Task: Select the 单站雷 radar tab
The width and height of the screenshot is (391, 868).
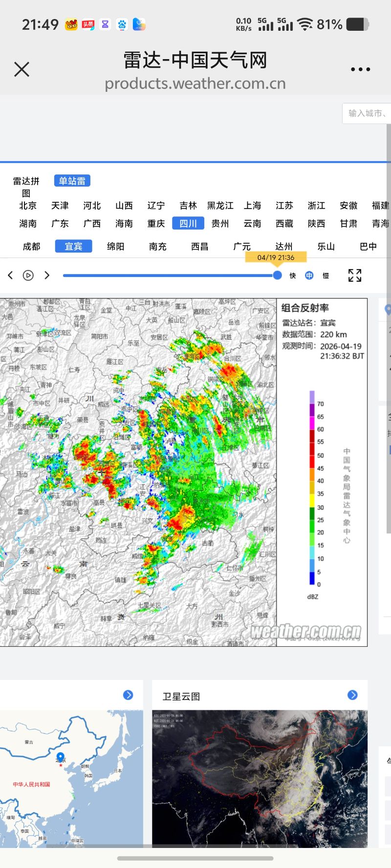Action: tap(72, 181)
